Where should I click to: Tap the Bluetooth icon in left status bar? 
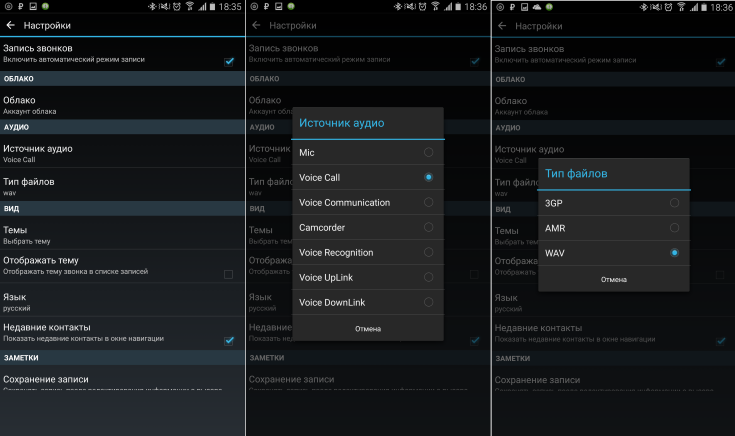(x=152, y=7)
